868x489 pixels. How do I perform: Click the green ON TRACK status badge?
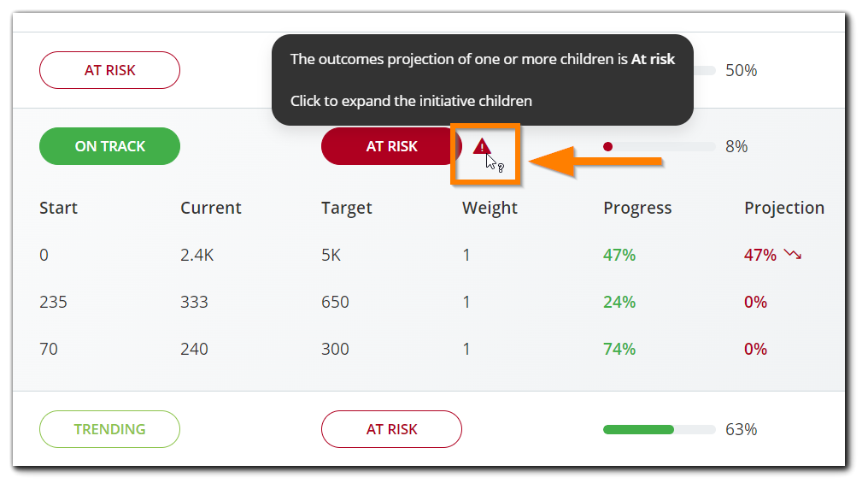[109, 146]
